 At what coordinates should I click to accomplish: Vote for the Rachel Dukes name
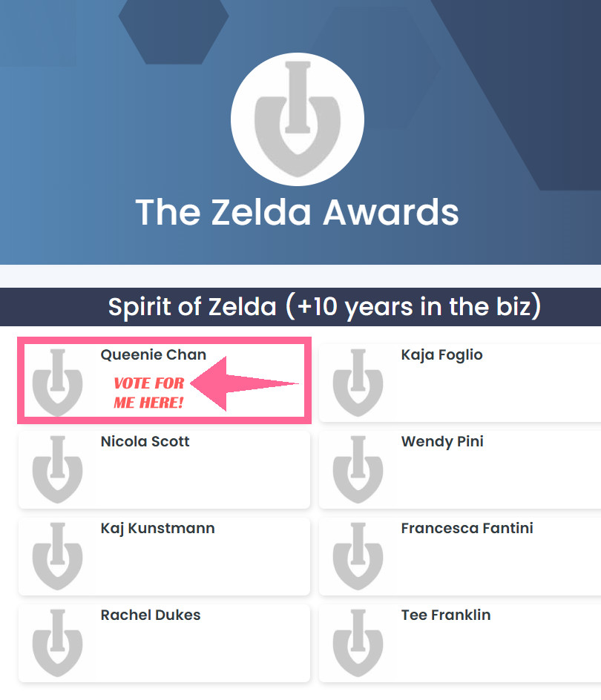151,615
